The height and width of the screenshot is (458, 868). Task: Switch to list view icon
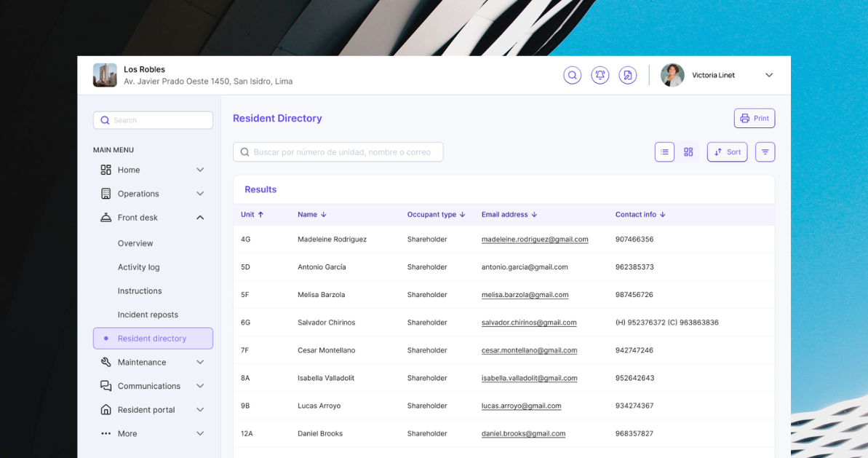point(664,151)
